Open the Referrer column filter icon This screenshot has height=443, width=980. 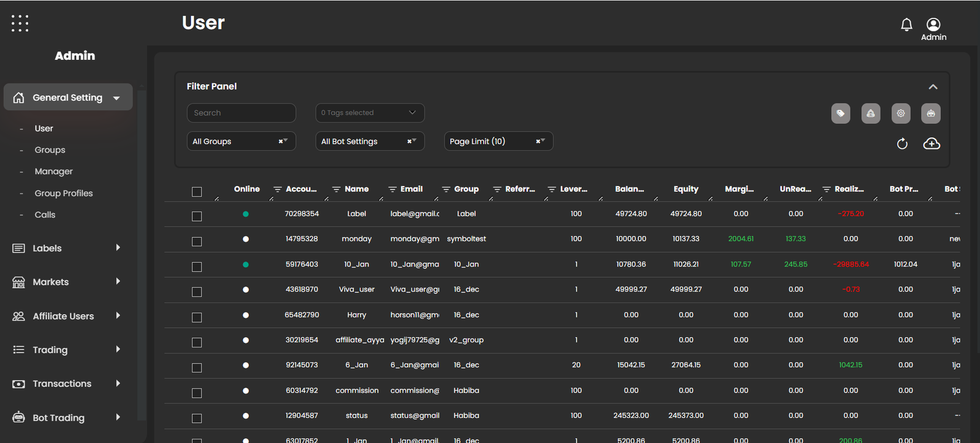(497, 189)
